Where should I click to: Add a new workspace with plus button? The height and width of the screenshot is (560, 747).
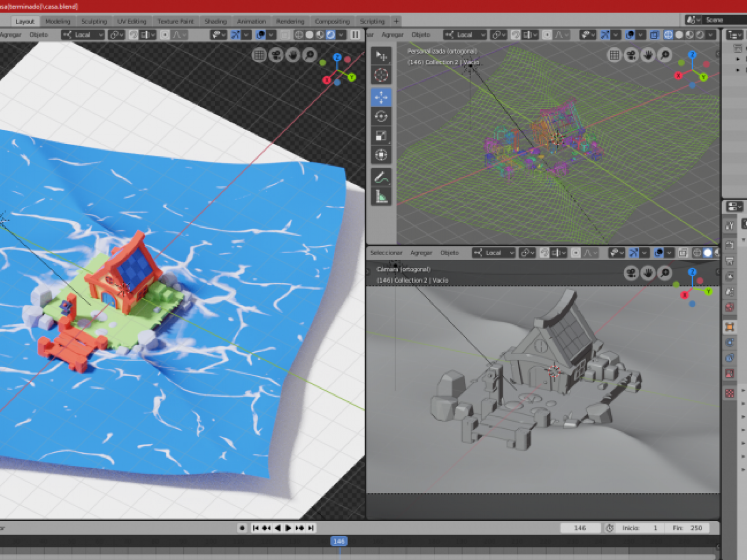point(396,21)
